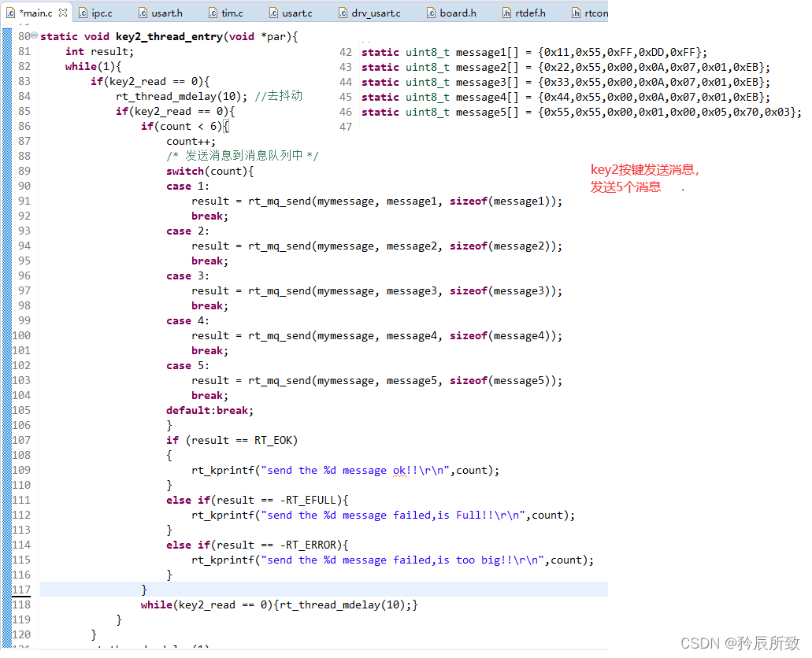Open the ipc.c tab
The width and height of the screenshot is (812, 658).
point(96,13)
